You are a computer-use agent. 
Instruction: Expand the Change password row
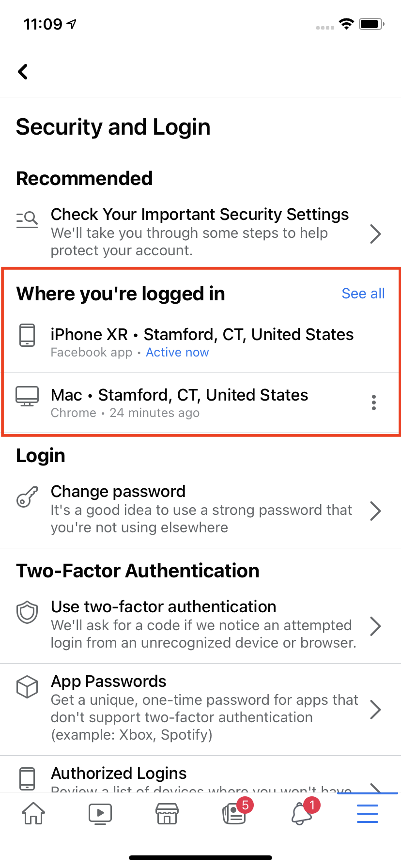click(376, 511)
